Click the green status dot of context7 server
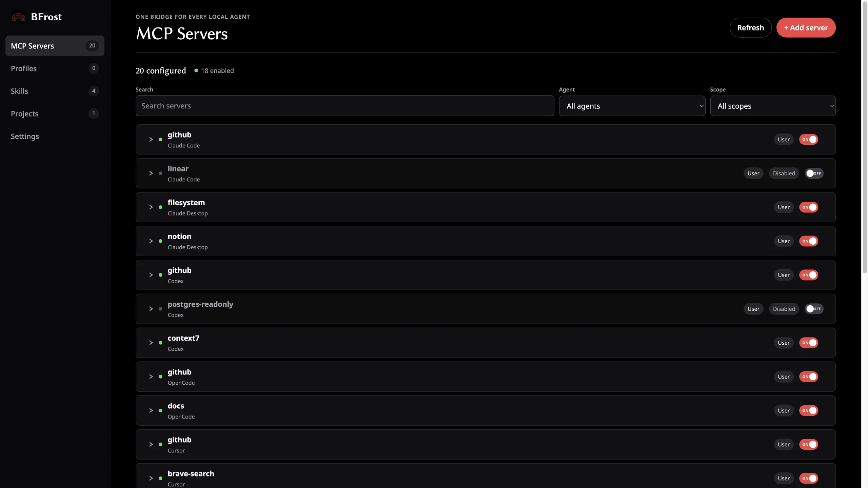The height and width of the screenshot is (488, 868). point(160,343)
